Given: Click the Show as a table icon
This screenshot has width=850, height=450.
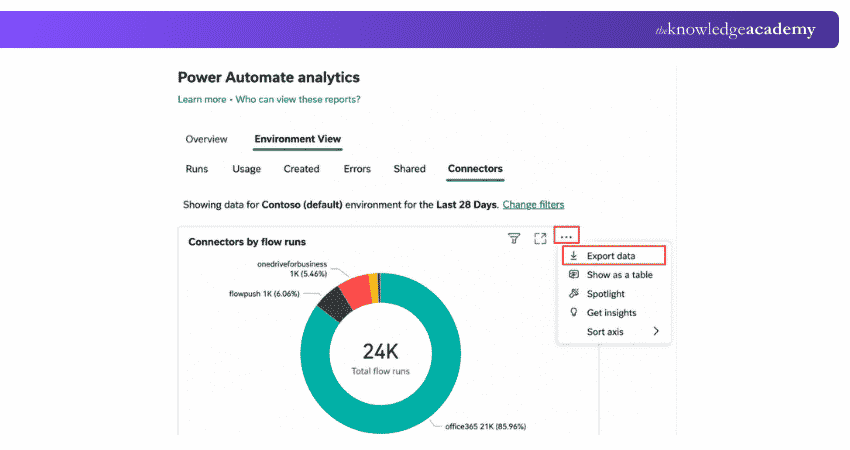Looking at the screenshot, I should click(574, 274).
